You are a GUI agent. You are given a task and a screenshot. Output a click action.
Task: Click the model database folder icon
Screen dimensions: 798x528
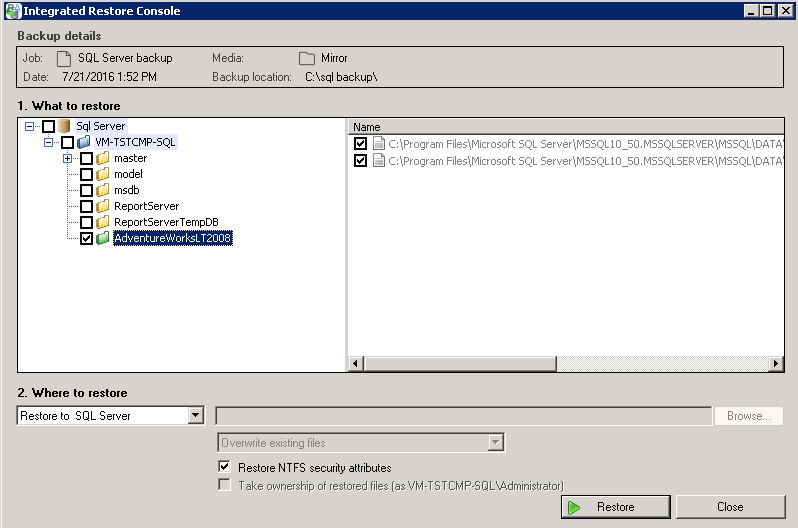click(103, 174)
